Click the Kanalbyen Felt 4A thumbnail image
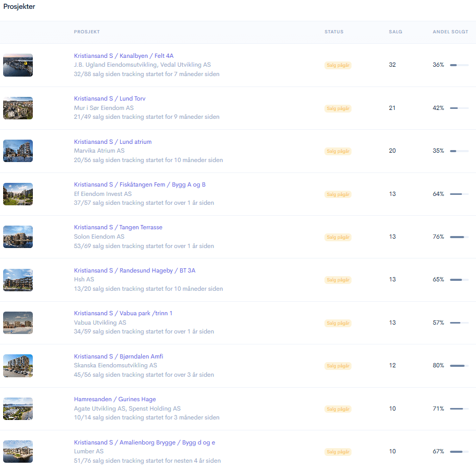Screen dimensions: 476x470 [18, 65]
